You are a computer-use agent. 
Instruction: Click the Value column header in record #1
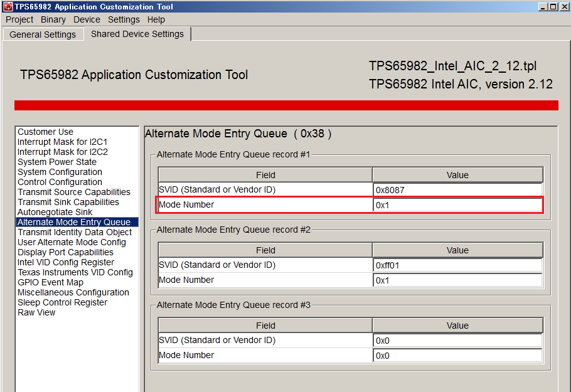[458, 175]
